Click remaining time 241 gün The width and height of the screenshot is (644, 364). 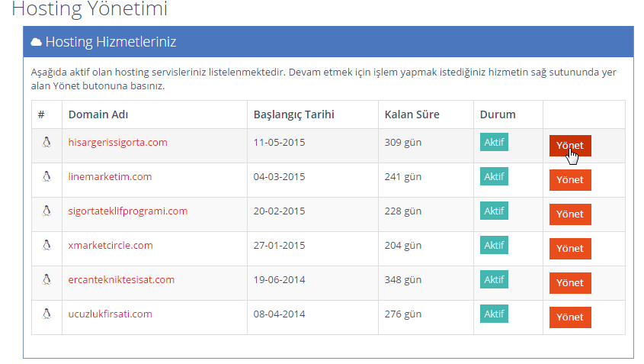tap(403, 177)
